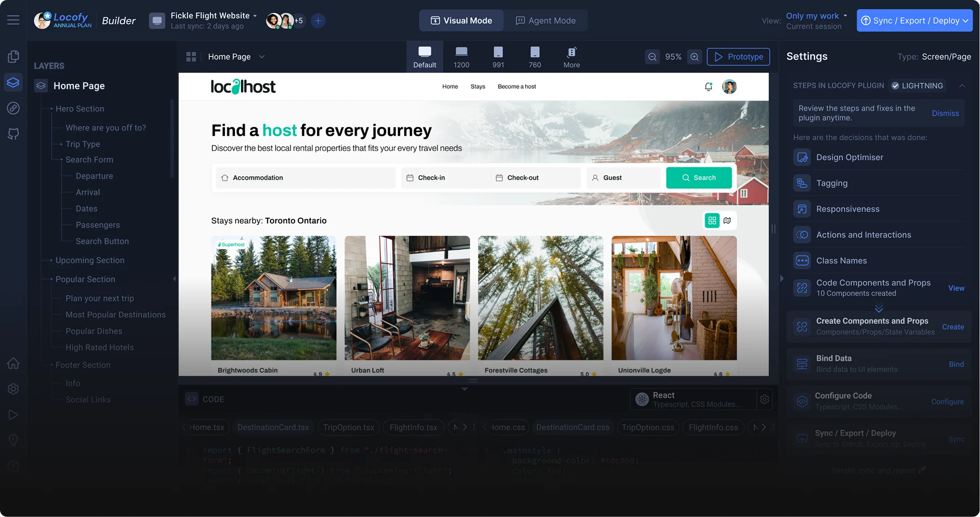980x517 pixels.
Task: Open the GitHub icon in left sidebar
Action: coord(13,134)
